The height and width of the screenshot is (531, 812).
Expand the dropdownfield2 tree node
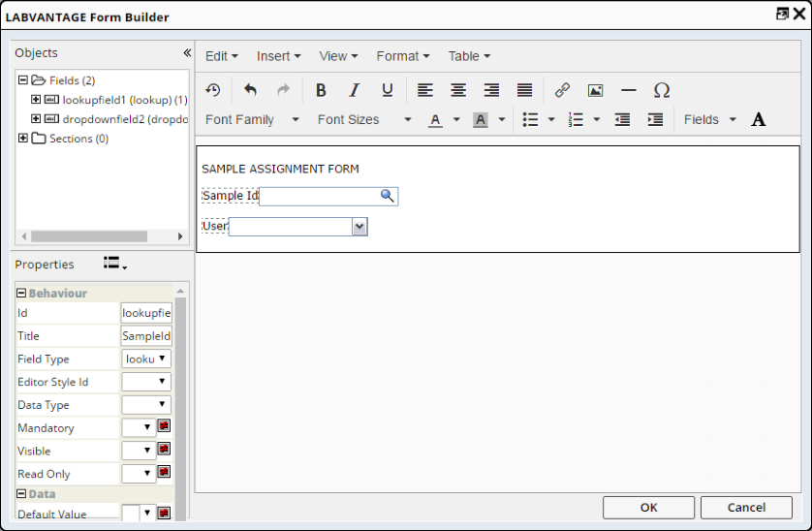(x=36, y=118)
